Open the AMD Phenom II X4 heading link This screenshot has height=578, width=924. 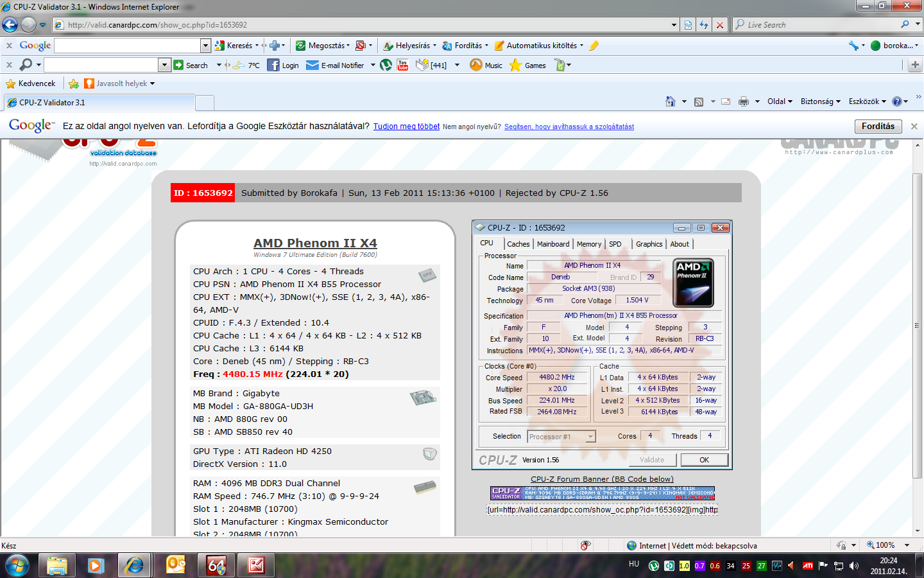315,243
